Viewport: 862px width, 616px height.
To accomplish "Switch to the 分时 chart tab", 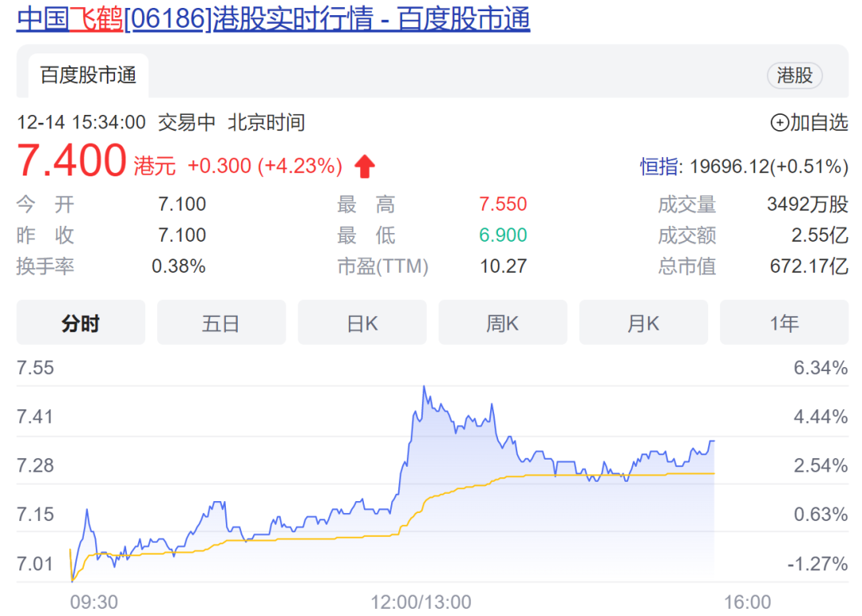I will 81,322.
